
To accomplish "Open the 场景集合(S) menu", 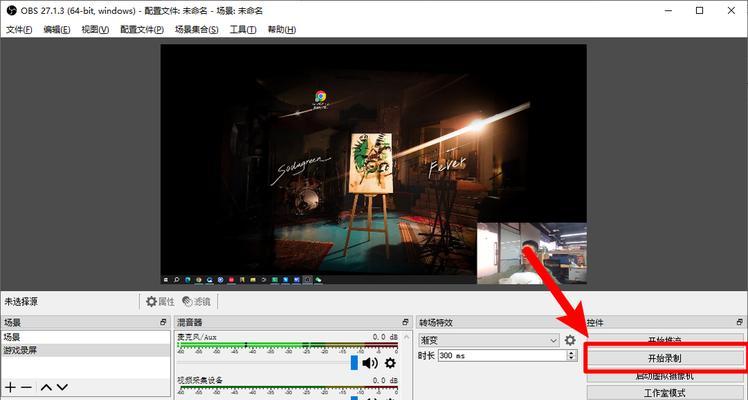I will click(197, 30).
